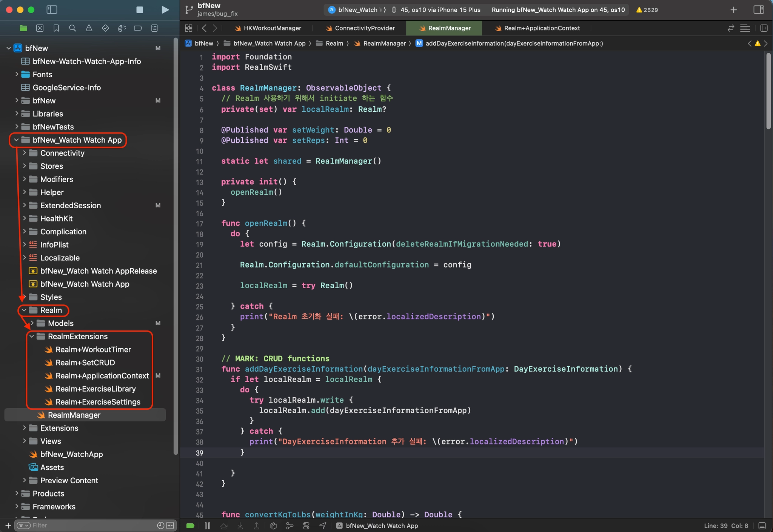Switch to the Bookmark navigator

(56, 28)
